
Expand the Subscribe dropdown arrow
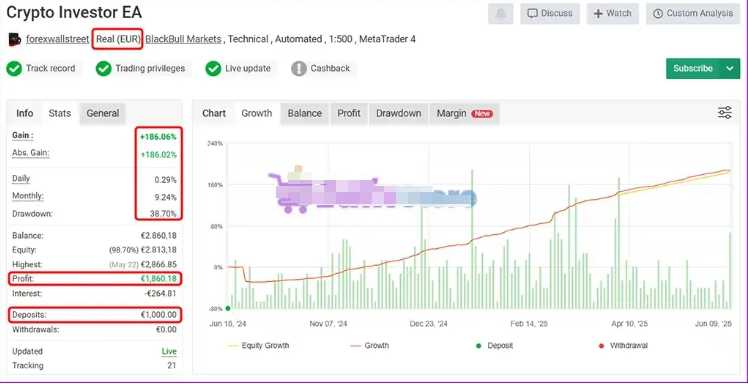[x=730, y=68]
